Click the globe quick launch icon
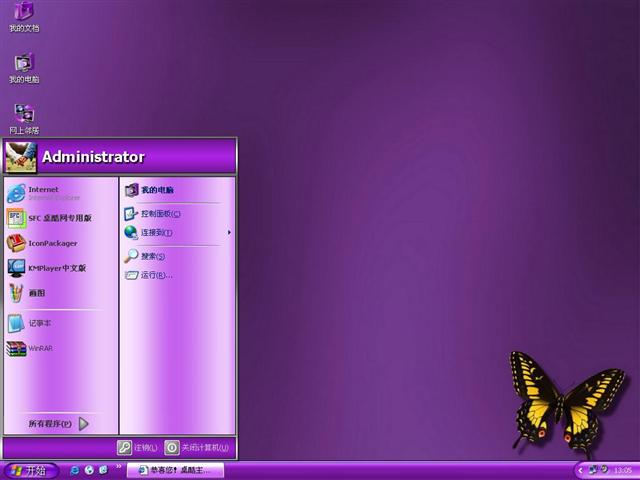The height and width of the screenshot is (480, 640). tap(89, 470)
